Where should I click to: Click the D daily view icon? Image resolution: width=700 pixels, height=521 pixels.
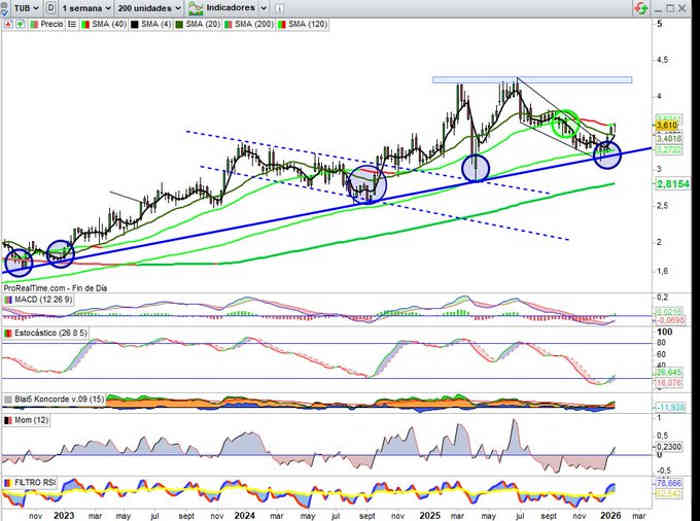(50, 6)
